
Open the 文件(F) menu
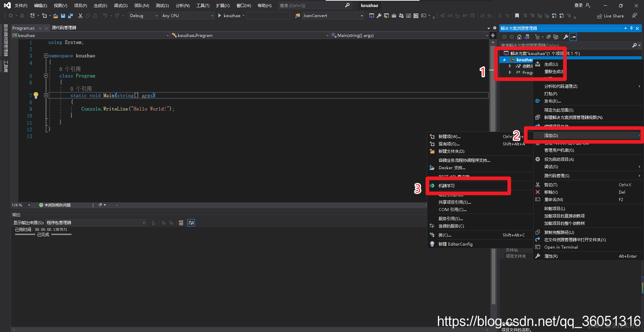(x=21, y=5)
